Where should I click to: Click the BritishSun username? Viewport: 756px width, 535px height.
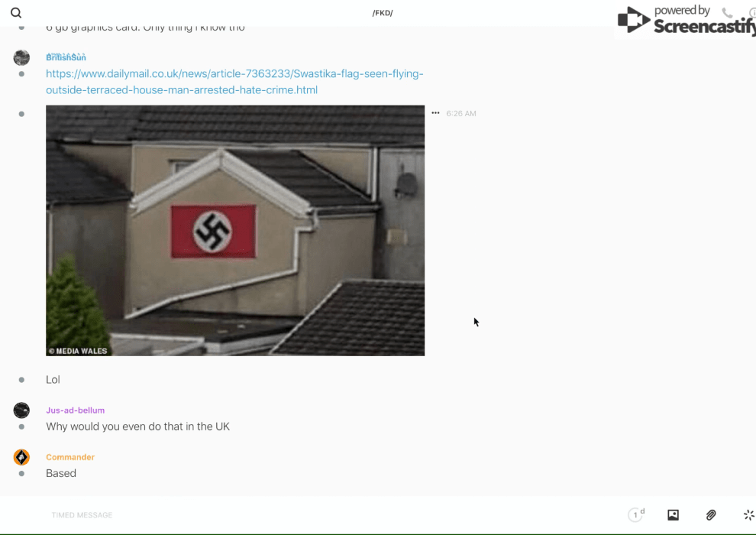(x=66, y=57)
